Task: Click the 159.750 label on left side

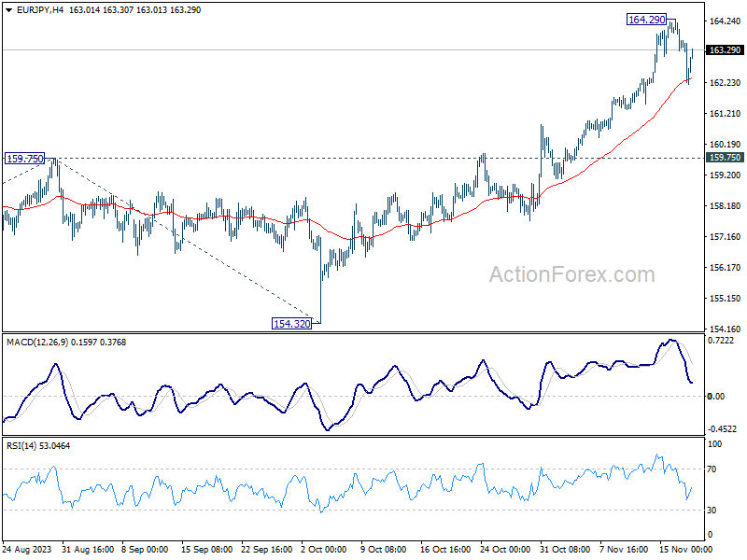Action: pyautogui.click(x=25, y=159)
